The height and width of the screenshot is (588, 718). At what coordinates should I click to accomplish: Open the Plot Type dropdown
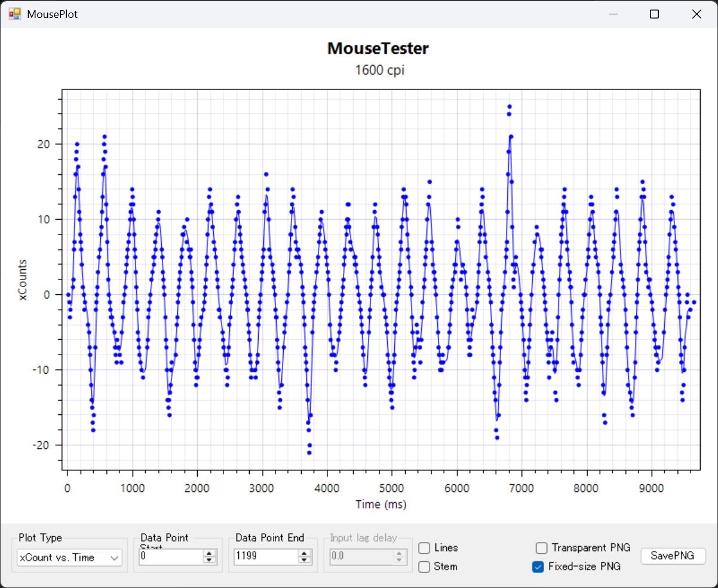[x=69, y=558]
